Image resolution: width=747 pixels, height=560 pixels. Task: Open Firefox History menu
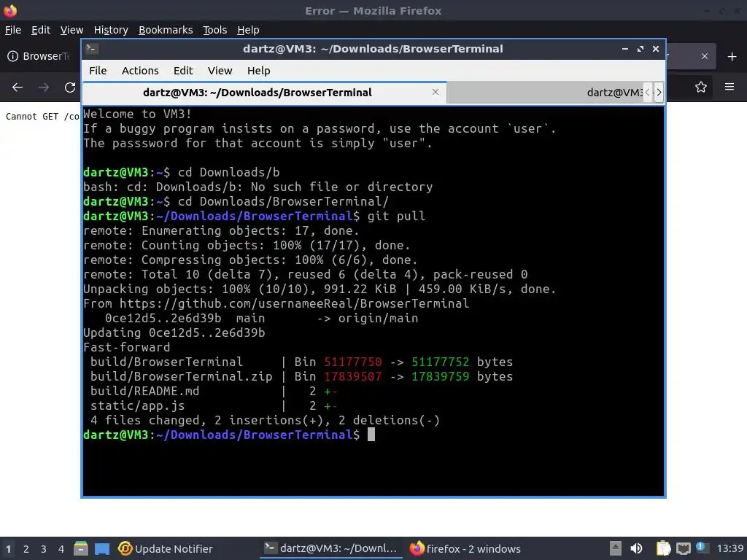(x=111, y=30)
